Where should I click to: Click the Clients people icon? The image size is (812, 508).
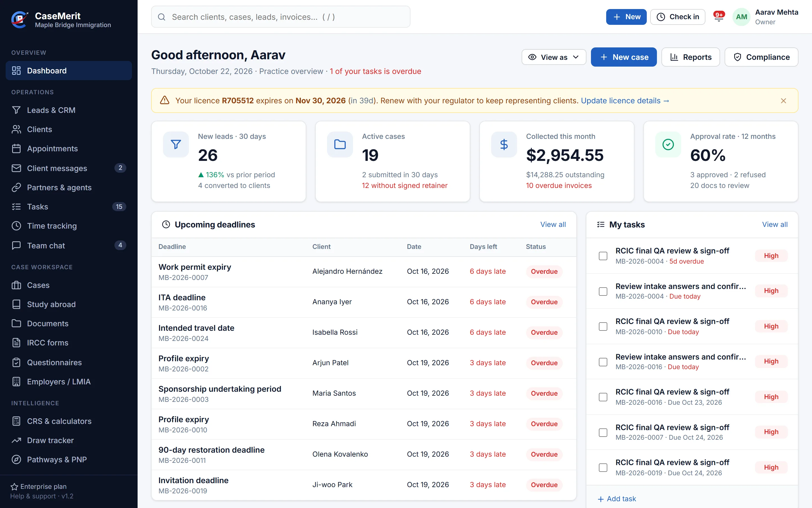point(16,129)
